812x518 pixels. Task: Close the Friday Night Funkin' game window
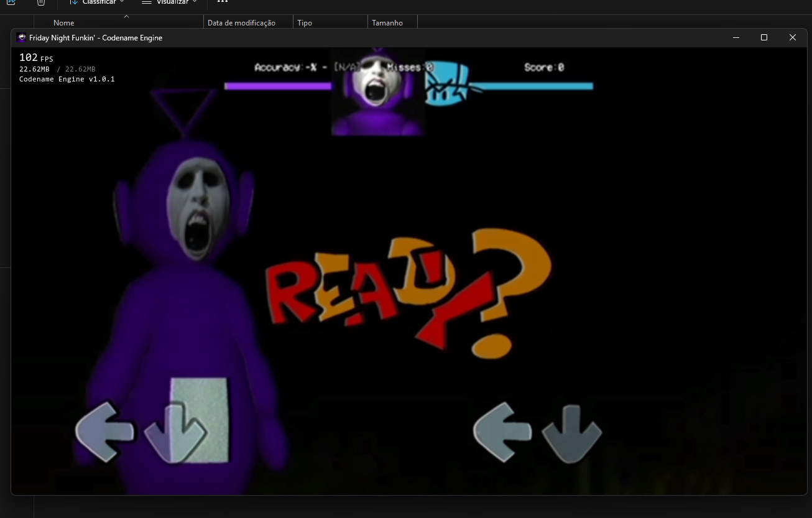(793, 37)
